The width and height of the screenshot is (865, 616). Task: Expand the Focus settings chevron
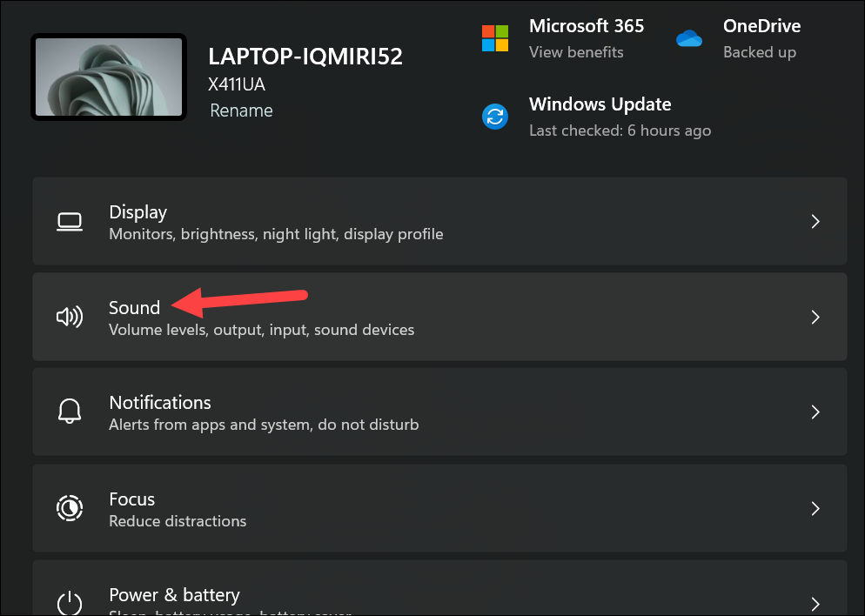click(x=815, y=508)
